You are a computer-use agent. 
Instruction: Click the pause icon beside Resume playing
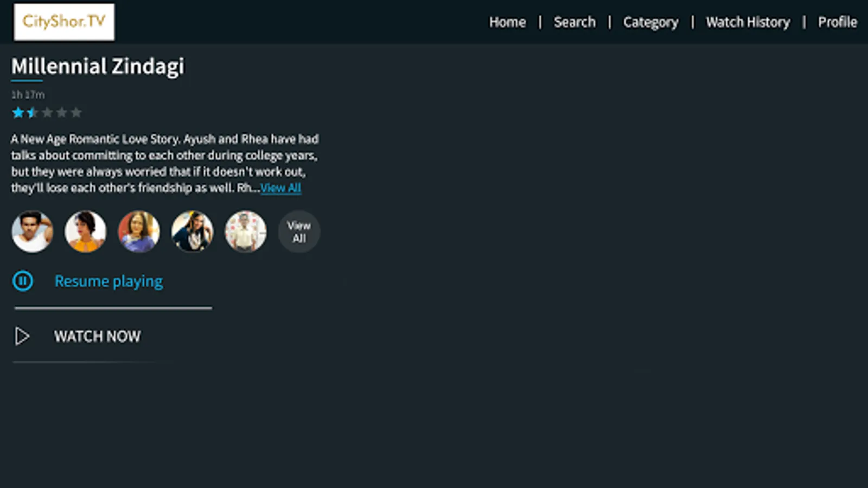point(22,281)
